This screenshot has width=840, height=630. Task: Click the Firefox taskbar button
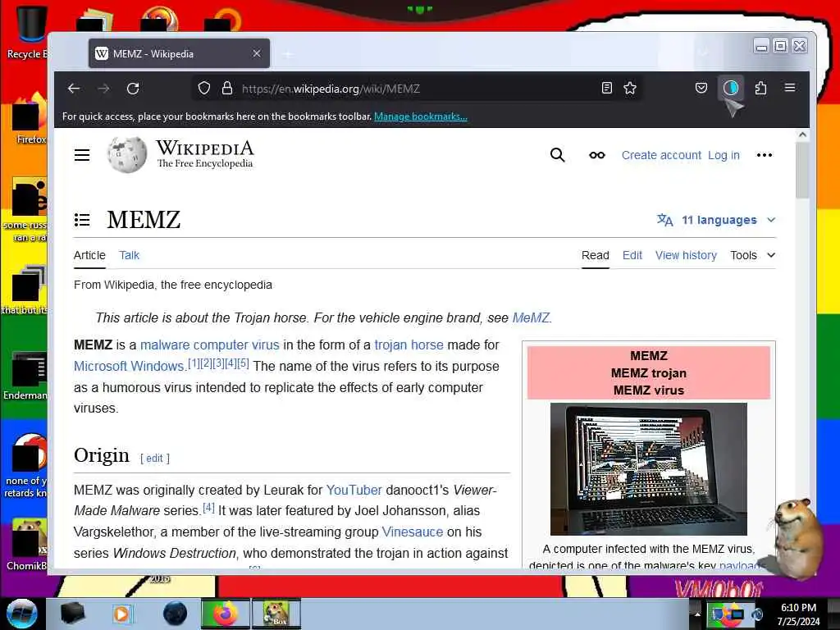[226, 614]
